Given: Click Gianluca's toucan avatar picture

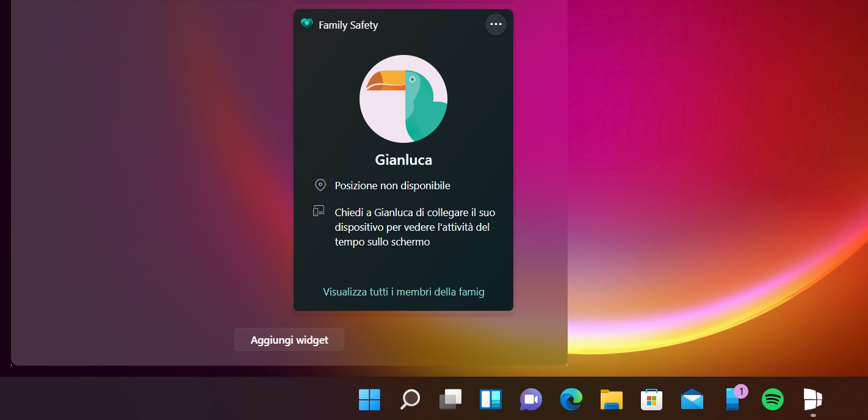Looking at the screenshot, I should click(x=403, y=98).
